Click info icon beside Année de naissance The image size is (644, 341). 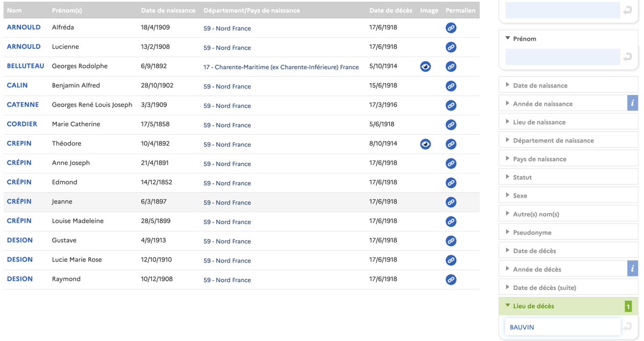coord(633,103)
